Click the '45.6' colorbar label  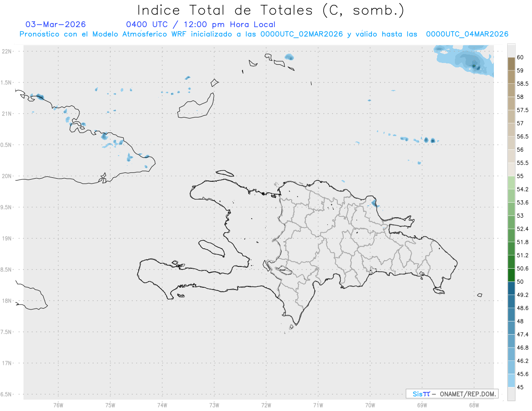(522, 374)
